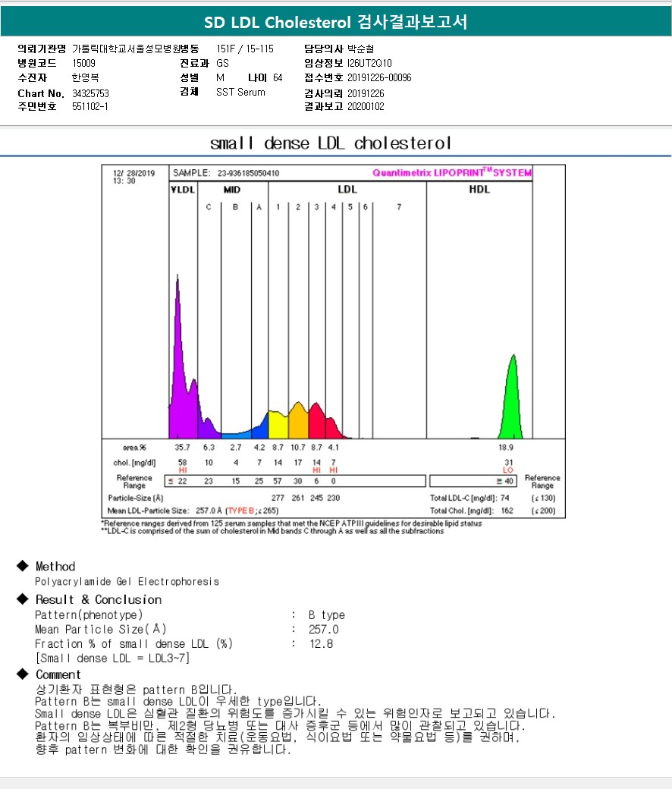Click the MID column header
The height and width of the screenshot is (789, 672).
(x=232, y=190)
